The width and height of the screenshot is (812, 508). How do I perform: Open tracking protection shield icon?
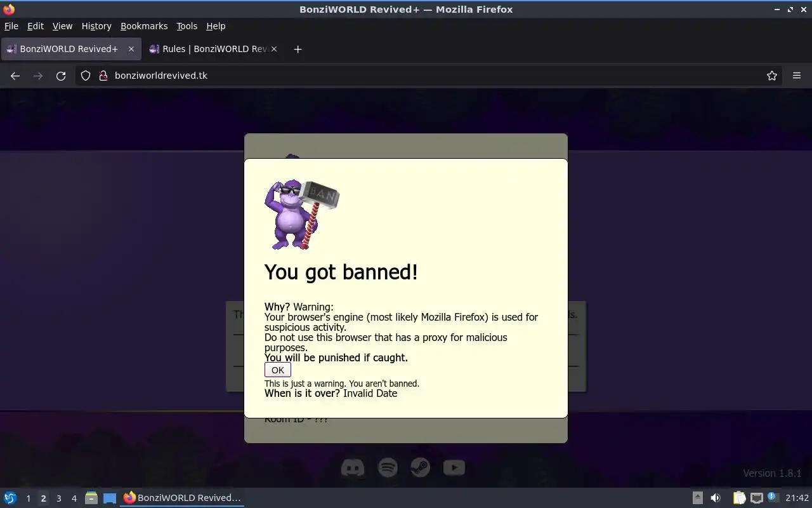(x=86, y=76)
